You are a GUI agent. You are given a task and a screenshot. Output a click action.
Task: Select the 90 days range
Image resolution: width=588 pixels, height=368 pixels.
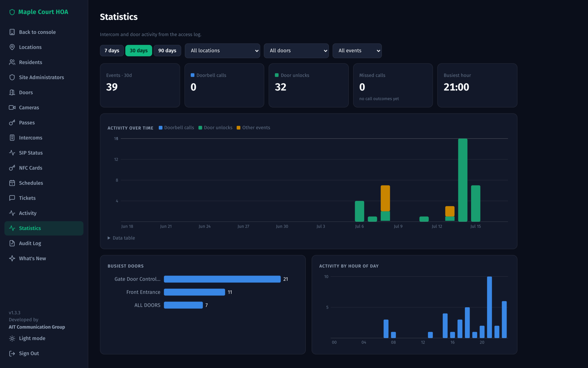tap(167, 51)
